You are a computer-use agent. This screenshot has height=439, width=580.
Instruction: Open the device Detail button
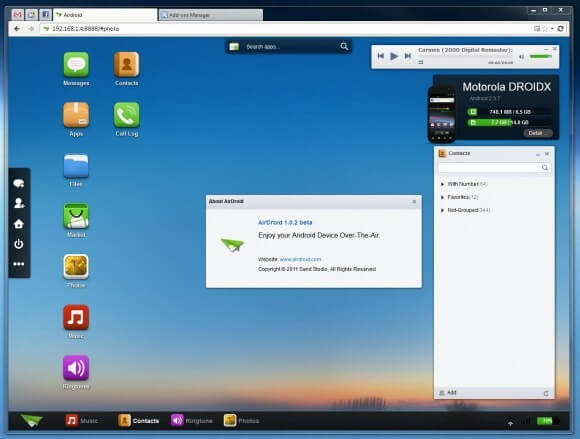537,133
